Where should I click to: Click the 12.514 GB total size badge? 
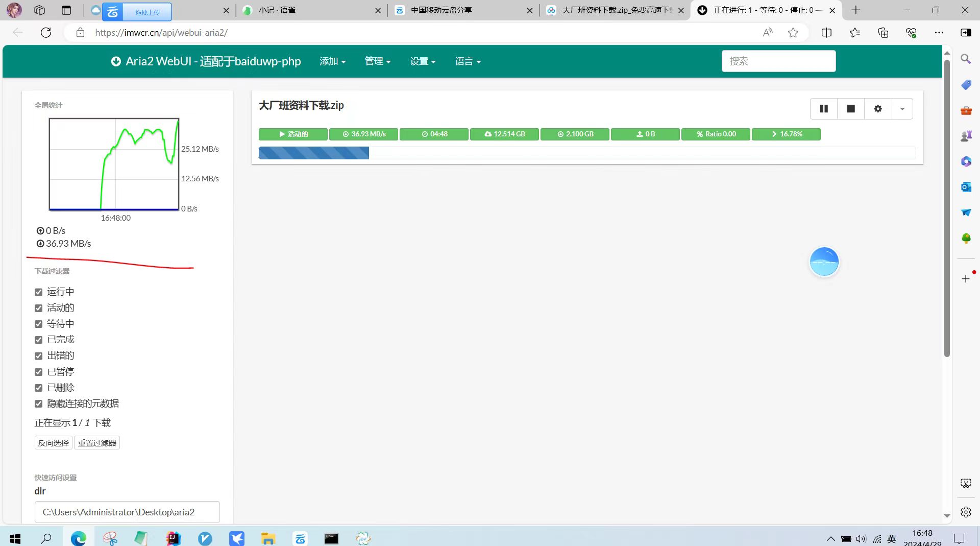pyautogui.click(x=504, y=134)
